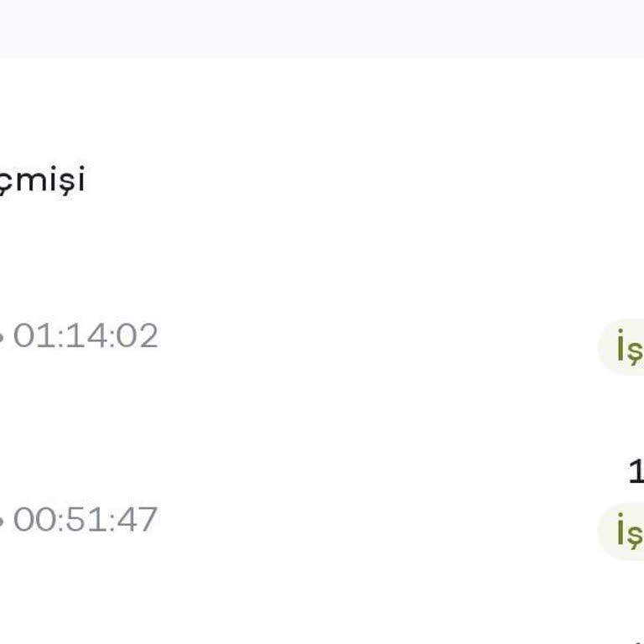Click the bullet dot before 00:51:47

point(2,521)
